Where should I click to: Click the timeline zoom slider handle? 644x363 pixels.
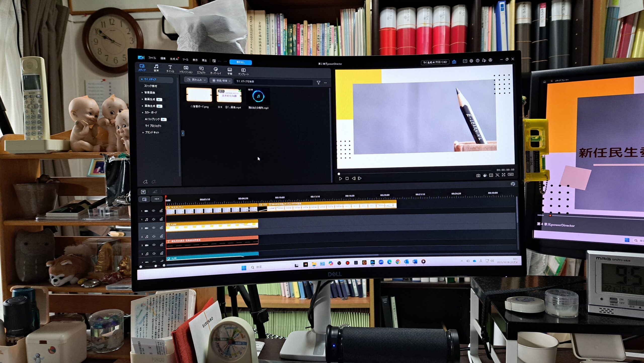coord(156,266)
